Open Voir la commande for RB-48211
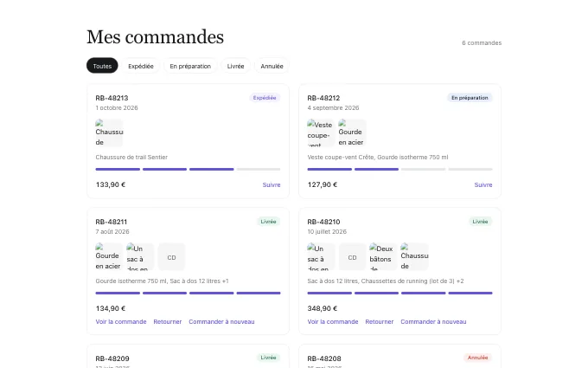Screen dimensions: 588x368 (121, 322)
